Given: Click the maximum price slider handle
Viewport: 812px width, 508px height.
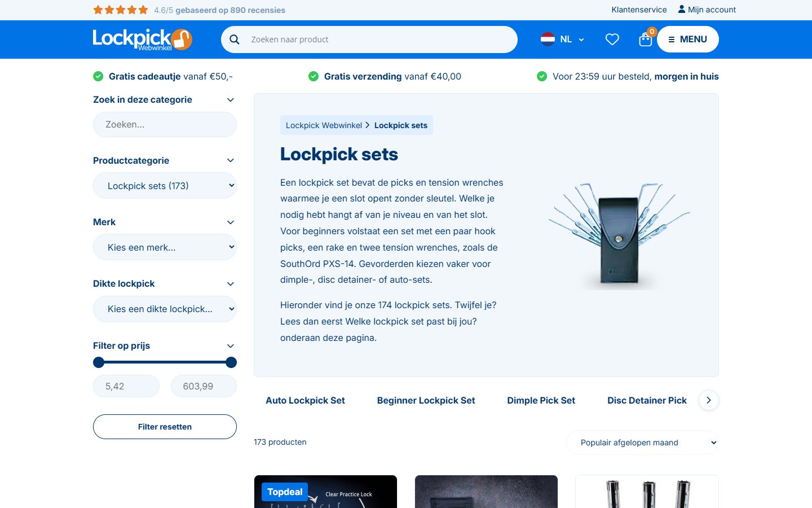Looking at the screenshot, I should (x=231, y=362).
